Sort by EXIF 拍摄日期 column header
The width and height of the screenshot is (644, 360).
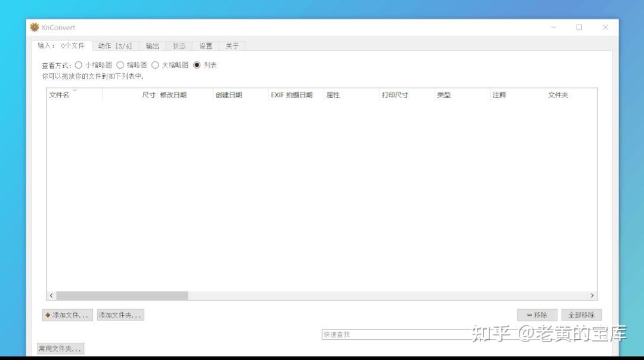tap(296, 95)
